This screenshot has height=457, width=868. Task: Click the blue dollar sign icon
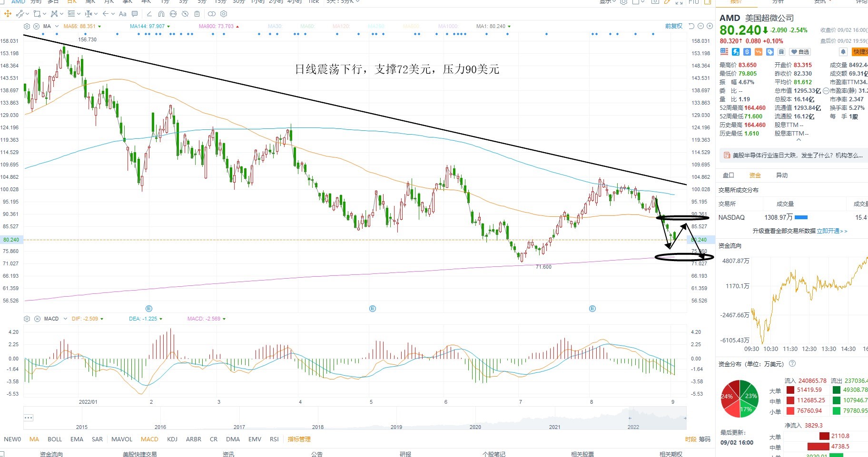[747, 52]
